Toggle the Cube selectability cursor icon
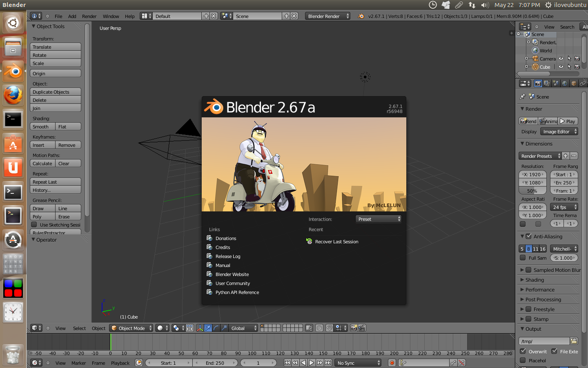 569,67
